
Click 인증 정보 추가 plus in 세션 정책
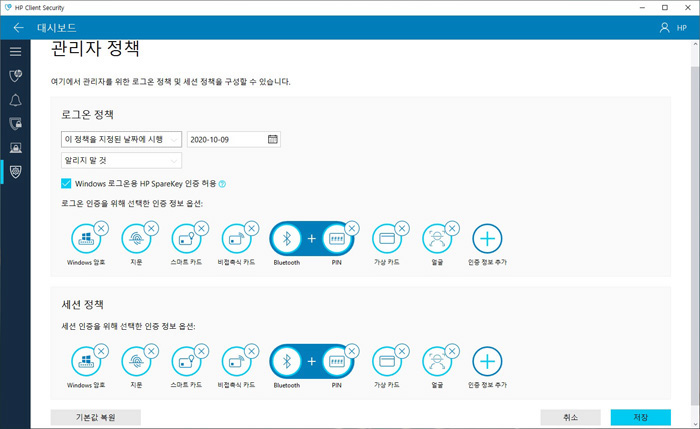click(487, 363)
